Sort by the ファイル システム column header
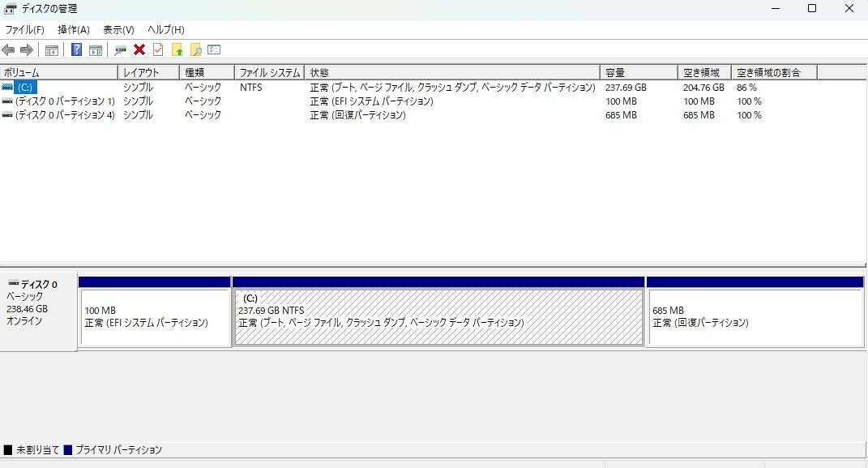The image size is (868, 468). 270,72
